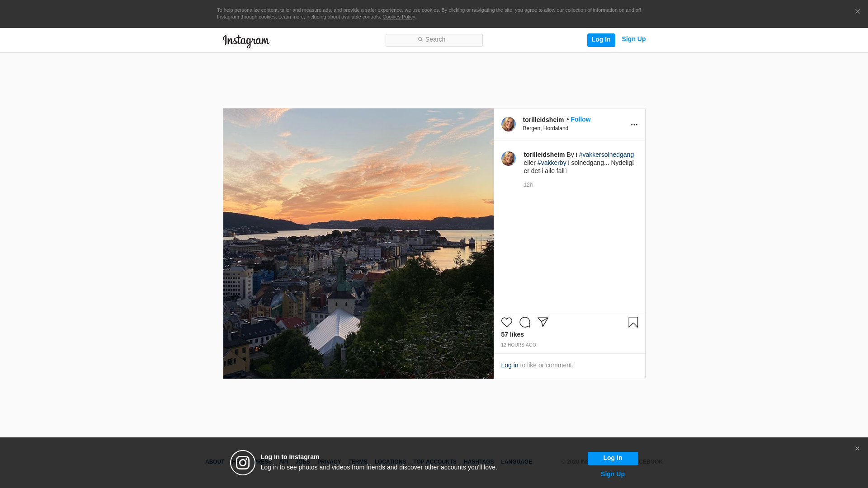The width and height of the screenshot is (868, 488).
Task: Follow the torilleidsheim account
Action: [580, 119]
